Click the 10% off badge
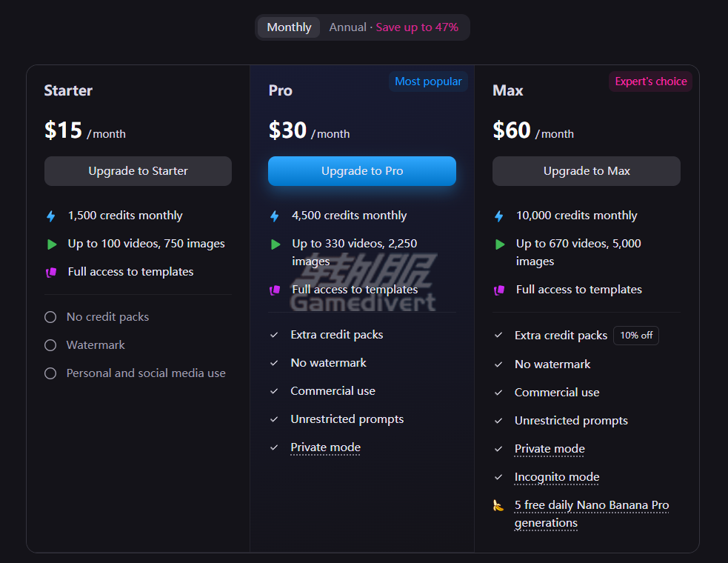The image size is (728, 563). tap(636, 336)
